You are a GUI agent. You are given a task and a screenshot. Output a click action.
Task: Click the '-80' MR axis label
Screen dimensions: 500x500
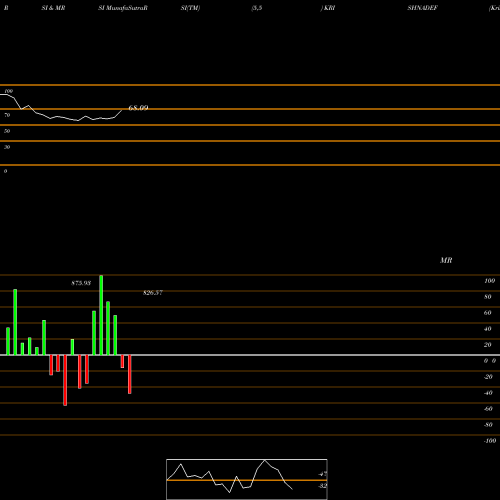pyautogui.click(x=488, y=425)
